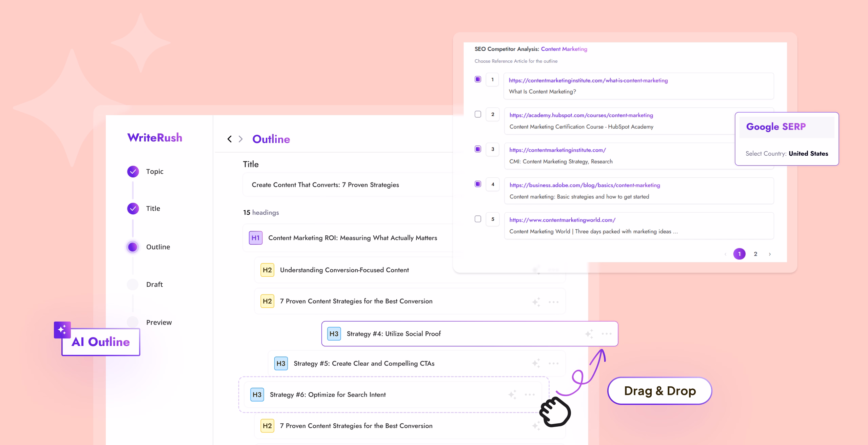Click the completed Title step checkmark
Screen dimensions: 868x445
pyautogui.click(x=133, y=209)
